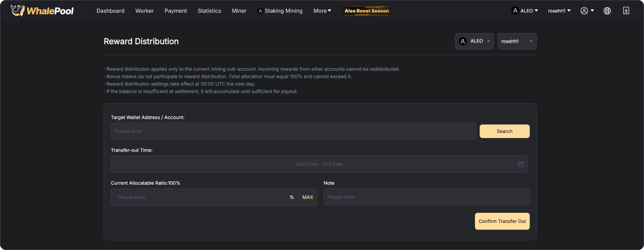Open the rosehh1 account menu in top bar
The width and height of the screenshot is (644, 250).
click(x=559, y=11)
